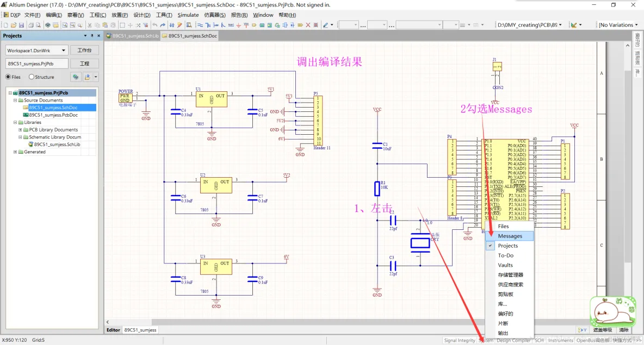Switch to the 89C51_sumjess.SchLib tab
The height and width of the screenshot is (345, 644).
[x=132, y=36]
